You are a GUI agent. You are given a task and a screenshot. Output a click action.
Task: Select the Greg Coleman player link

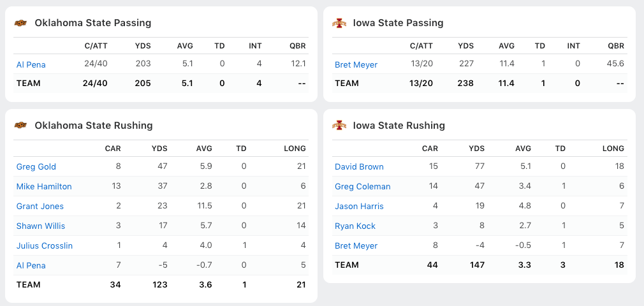(362, 187)
